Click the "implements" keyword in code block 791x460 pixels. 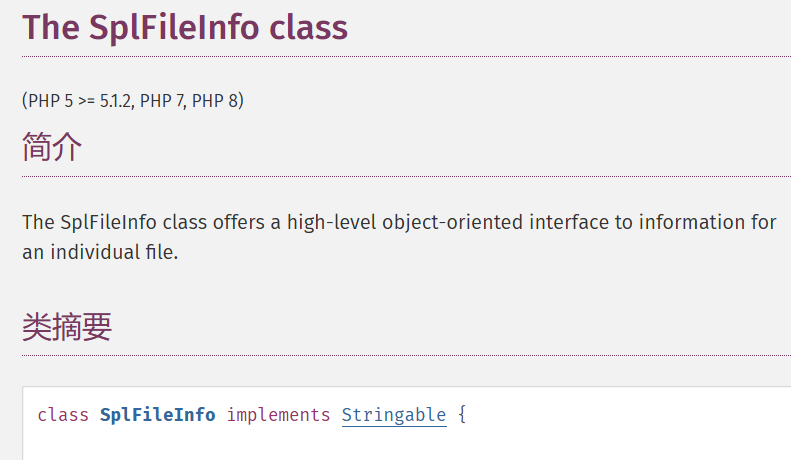pyautogui.click(x=278, y=415)
